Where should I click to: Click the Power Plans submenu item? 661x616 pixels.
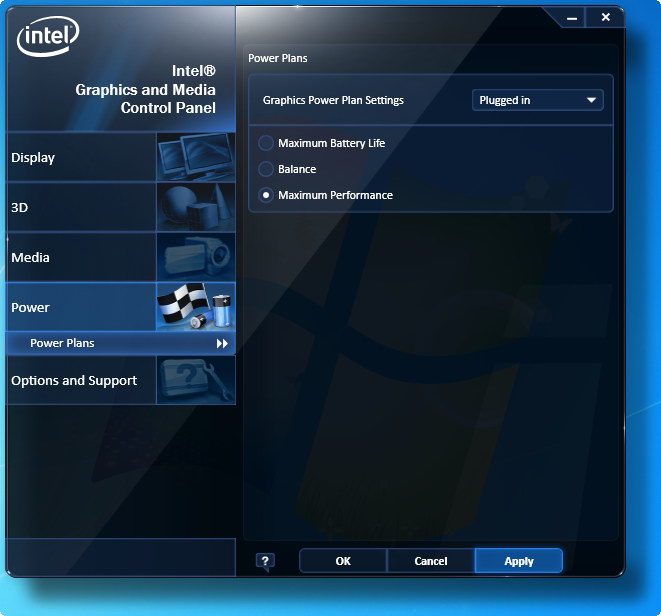121,343
